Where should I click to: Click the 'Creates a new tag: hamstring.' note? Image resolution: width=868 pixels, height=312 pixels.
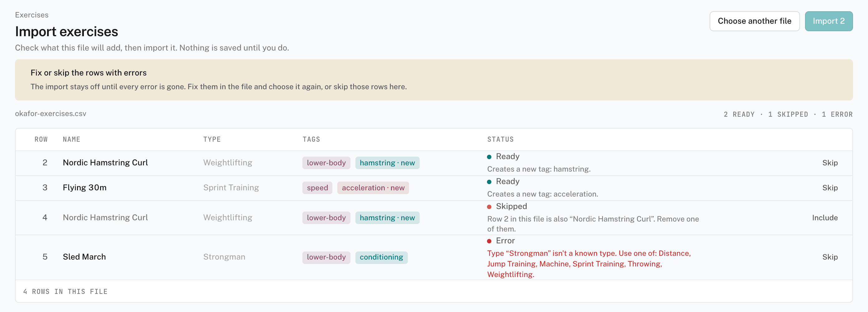click(539, 169)
